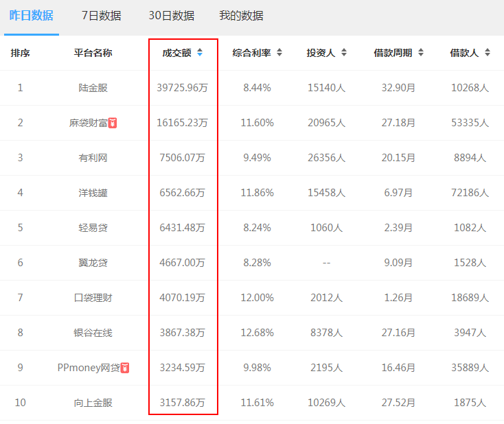Sort by 借款周期 using its sort arrow
The image size is (504, 424).
tap(421, 52)
